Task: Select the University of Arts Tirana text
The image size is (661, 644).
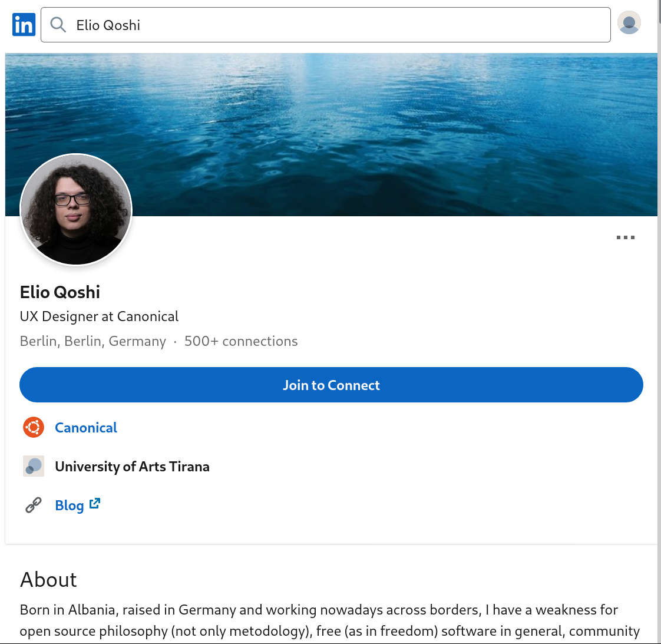Action: coord(132,467)
